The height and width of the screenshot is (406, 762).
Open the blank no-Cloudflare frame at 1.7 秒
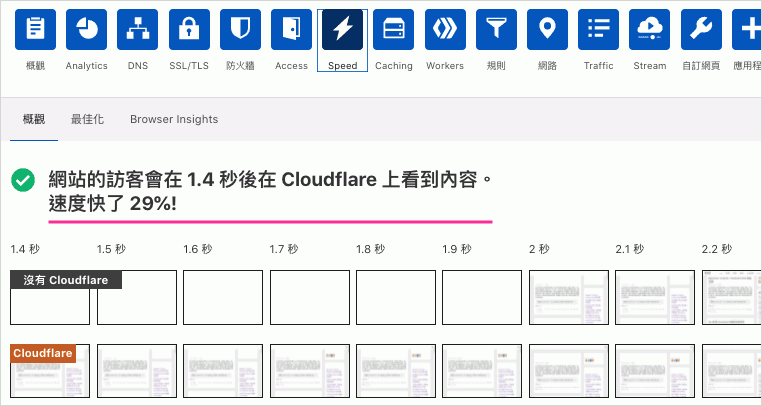tap(310, 298)
